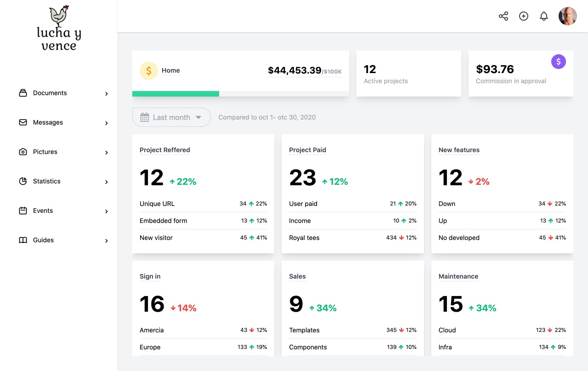Select the Documents sidebar icon
588x371 pixels.
click(23, 93)
